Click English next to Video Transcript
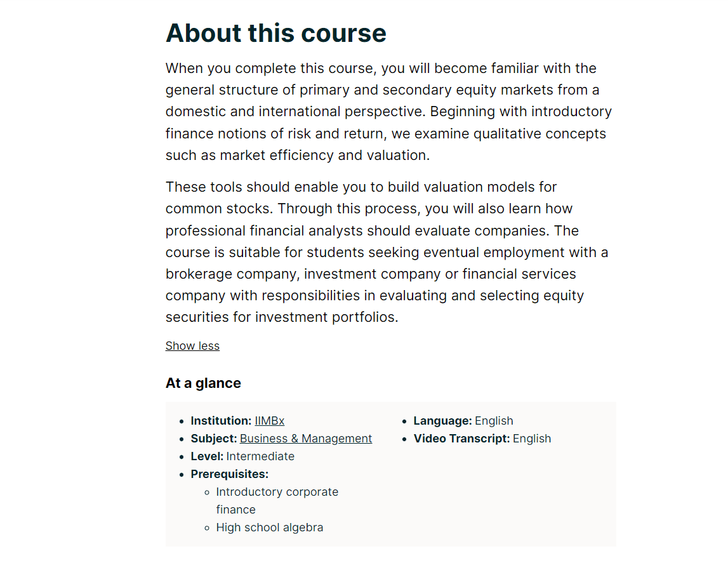728x570 pixels. (532, 439)
